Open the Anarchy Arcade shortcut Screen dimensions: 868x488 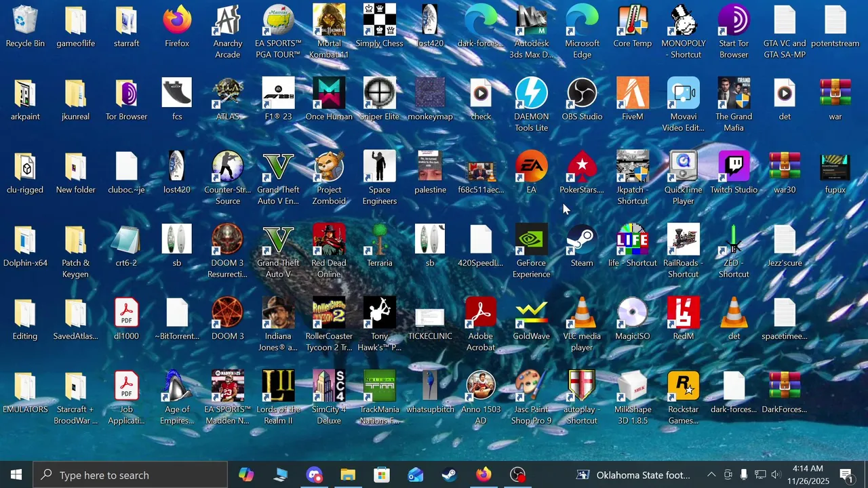coord(228,33)
